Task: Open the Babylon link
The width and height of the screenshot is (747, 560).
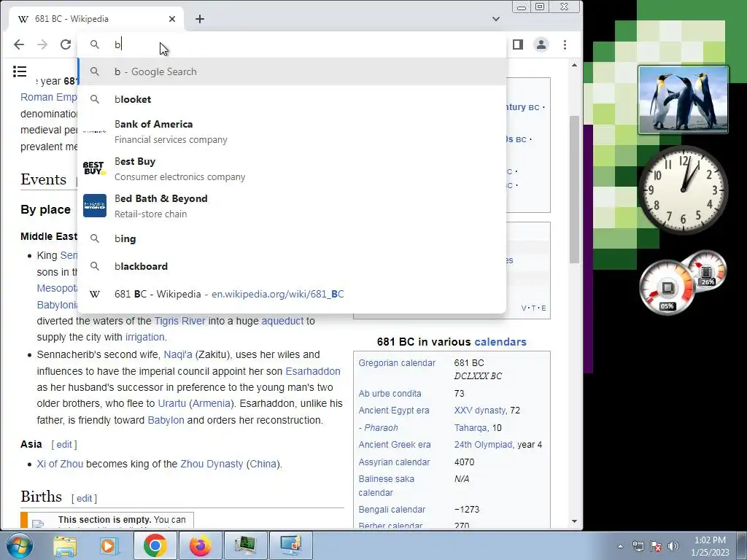Action: [166, 420]
